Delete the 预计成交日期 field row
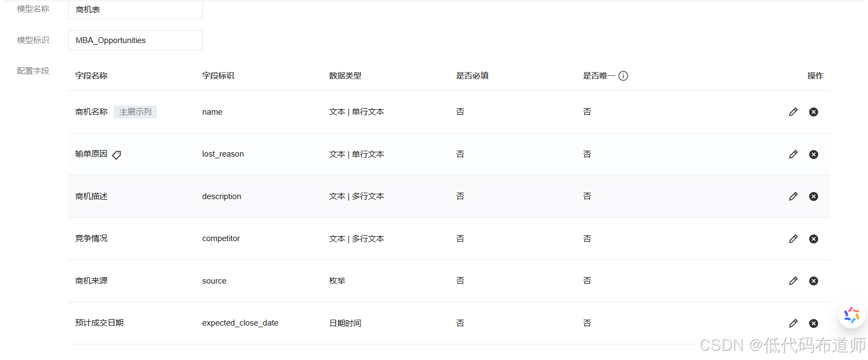This screenshot has width=868, height=360. [x=814, y=323]
